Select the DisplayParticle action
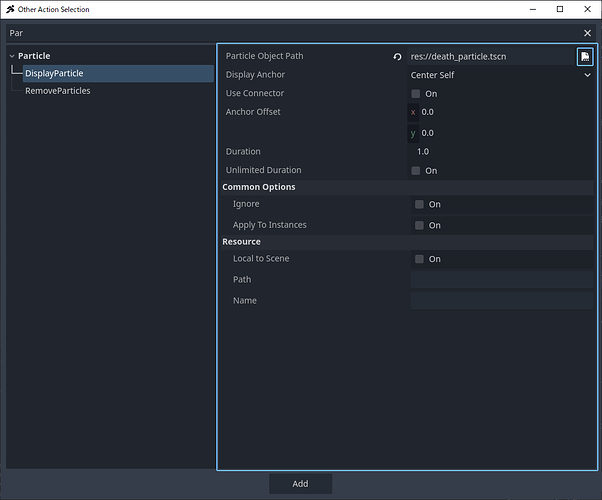This screenshot has height=500, width=602. pos(54,74)
